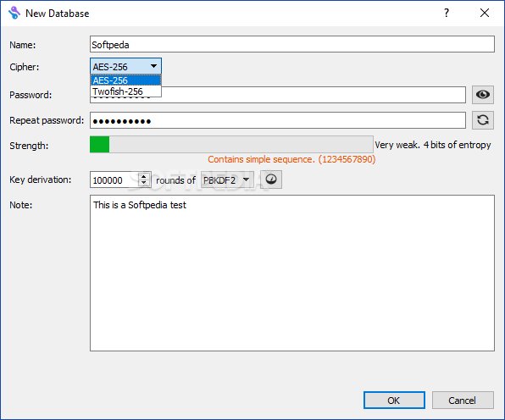Screen dimensions: 505x420
Task: Select AES-256 from cipher list
Action: tap(125, 80)
